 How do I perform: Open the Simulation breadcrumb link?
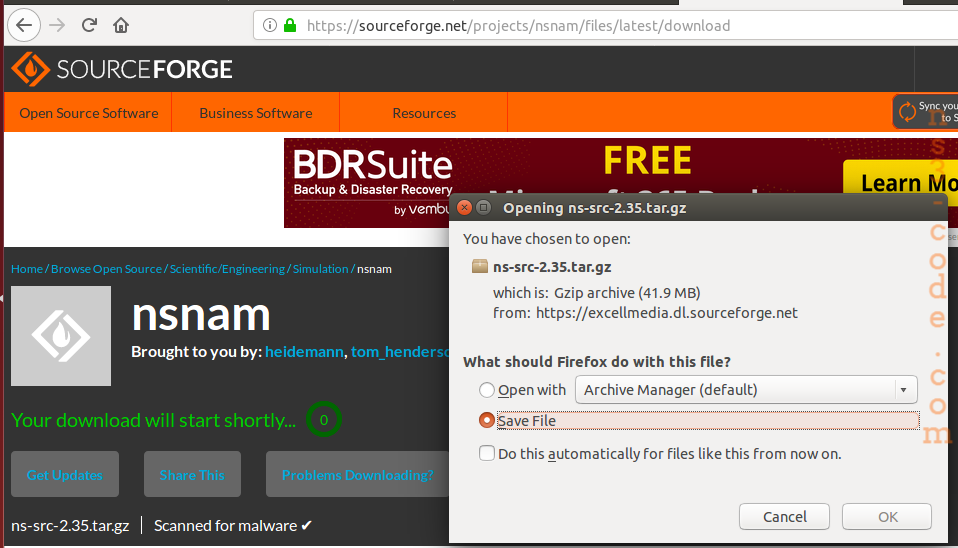click(320, 269)
